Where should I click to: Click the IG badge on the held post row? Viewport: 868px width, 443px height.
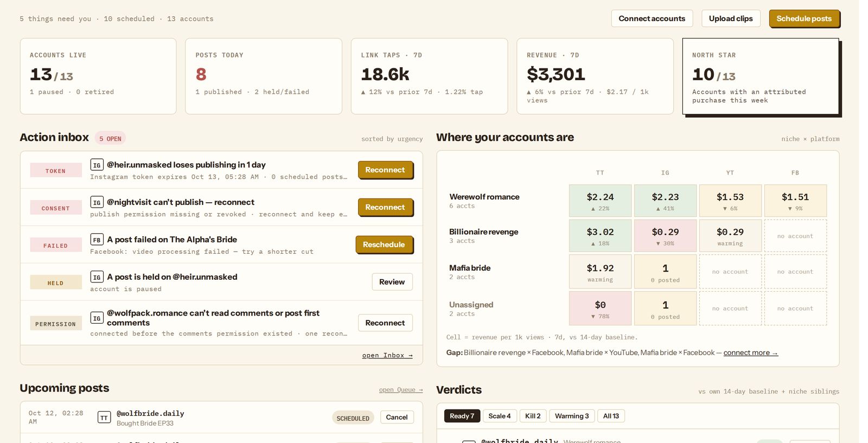tap(97, 277)
